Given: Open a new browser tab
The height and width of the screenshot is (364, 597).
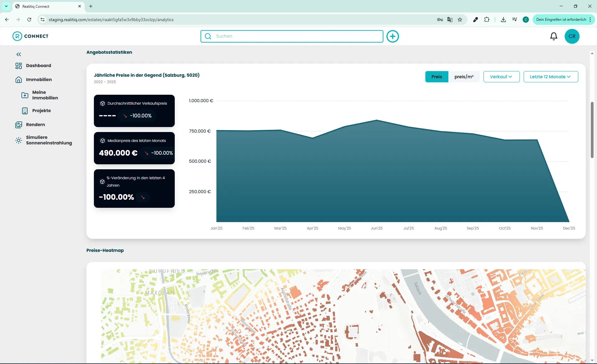Looking at the screenshot, I should point(91,6).
